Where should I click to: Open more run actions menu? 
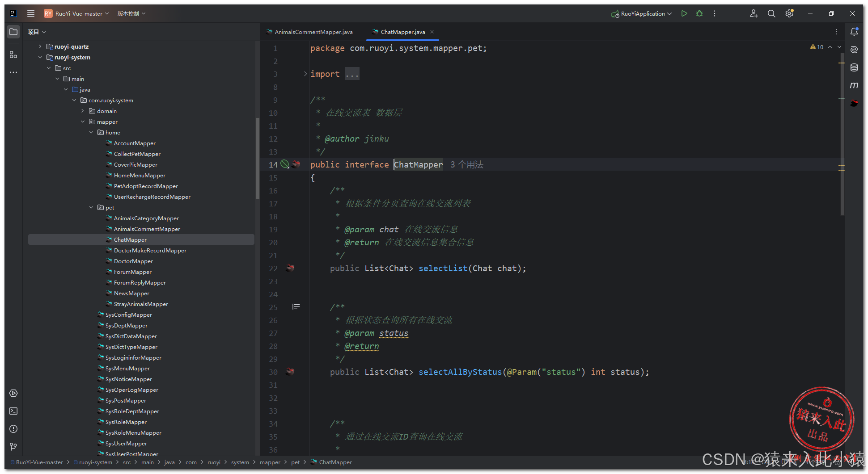715,13
